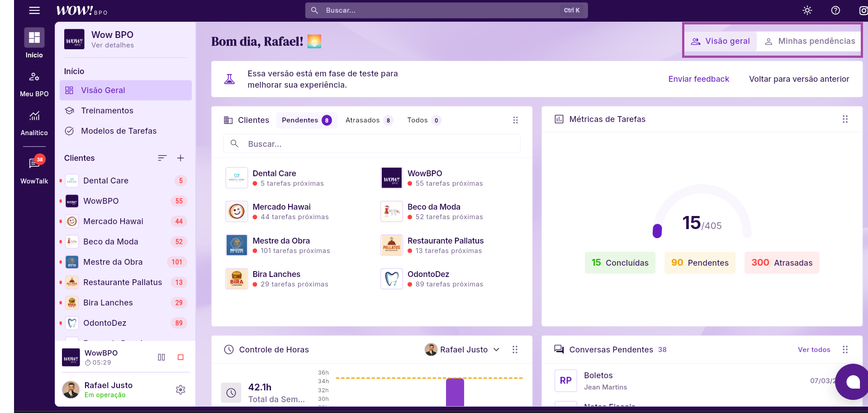Viewport: 868px width, 413px height.
Task: Switch to Minhas pendências view
Action: tap(810, 42)
